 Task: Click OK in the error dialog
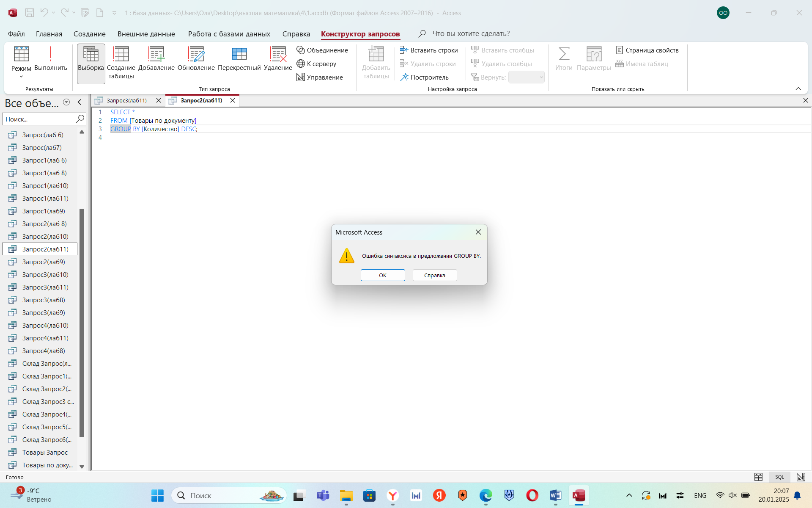coord(383,275)
